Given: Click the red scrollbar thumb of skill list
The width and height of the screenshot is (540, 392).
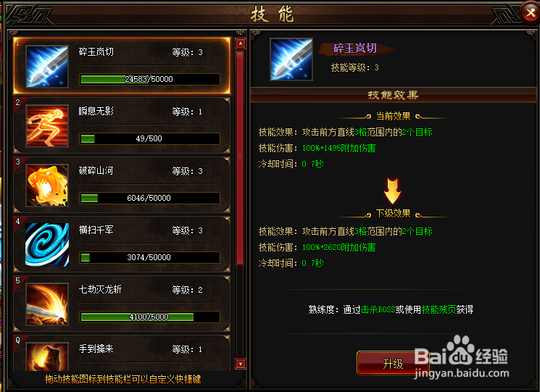Looking at the screenshot, I should coord(240,158).
